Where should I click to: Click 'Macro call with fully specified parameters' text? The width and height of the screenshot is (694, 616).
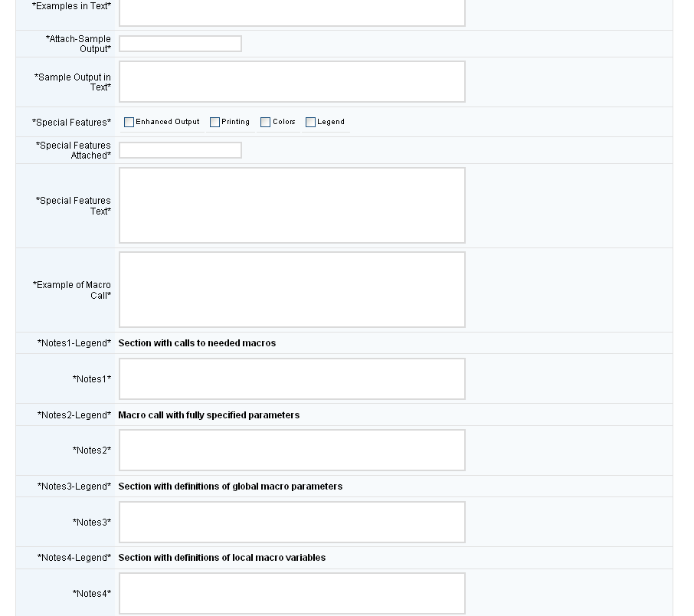click(x=209, y=415)
